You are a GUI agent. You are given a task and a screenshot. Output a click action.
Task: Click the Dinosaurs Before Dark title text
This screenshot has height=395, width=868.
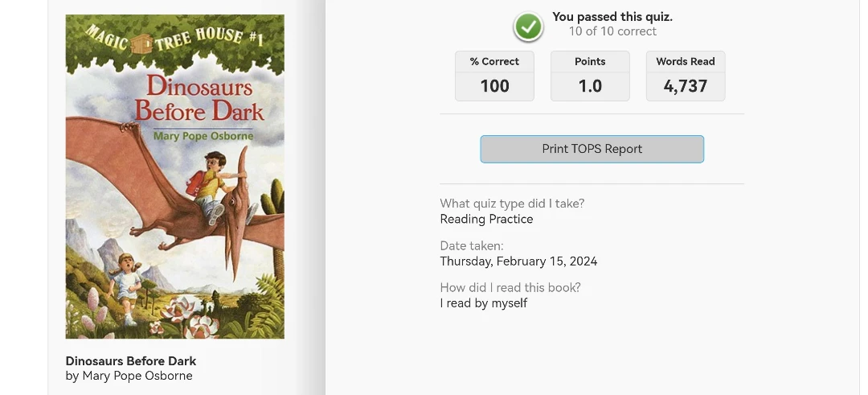click(x=131, y=360)
